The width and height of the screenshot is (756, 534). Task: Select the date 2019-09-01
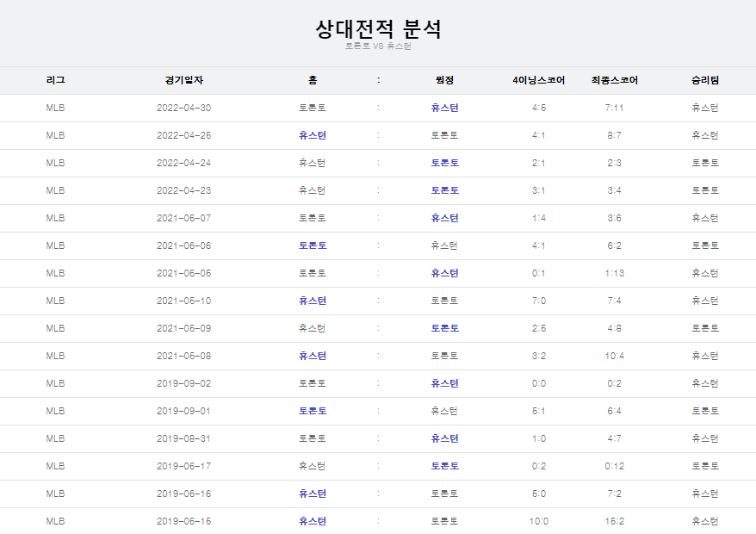pos(184,411)
